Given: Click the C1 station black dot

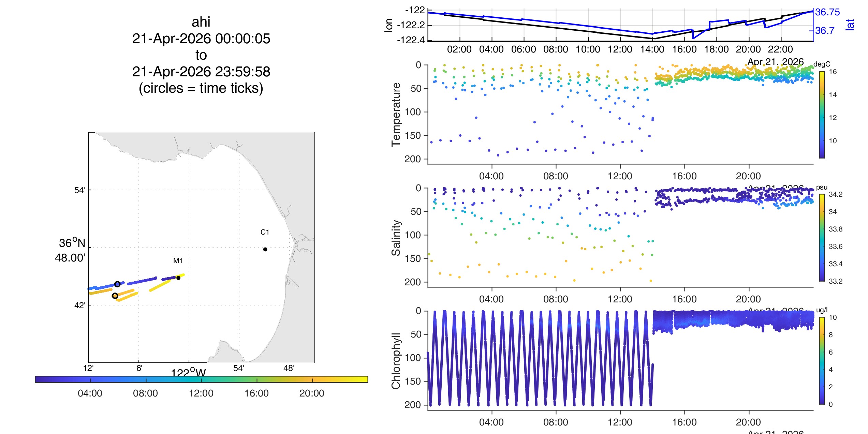Looking at the screenshot, I should tap(265, 249).
